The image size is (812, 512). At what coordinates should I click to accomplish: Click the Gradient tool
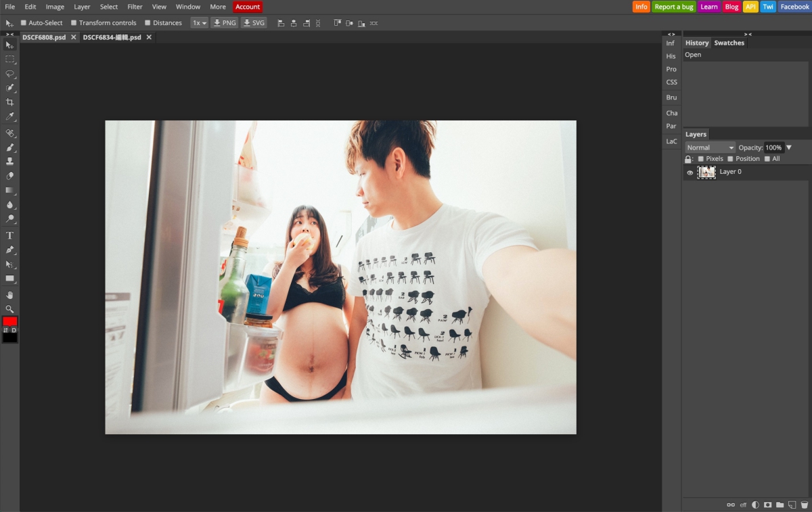pos(9,191)
